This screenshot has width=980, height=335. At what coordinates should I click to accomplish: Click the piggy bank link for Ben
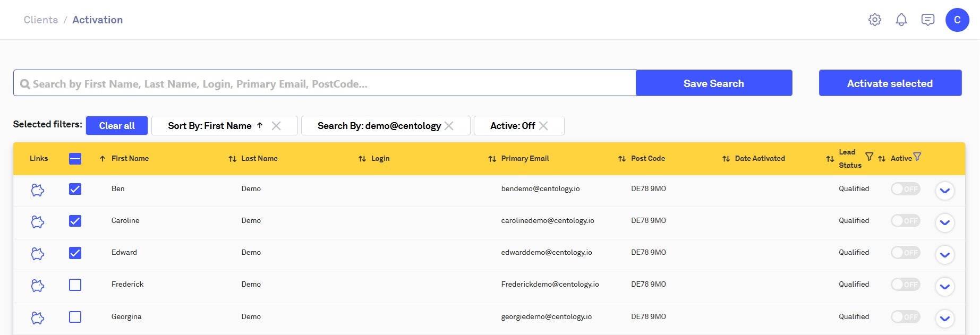[x=37, y=190]
